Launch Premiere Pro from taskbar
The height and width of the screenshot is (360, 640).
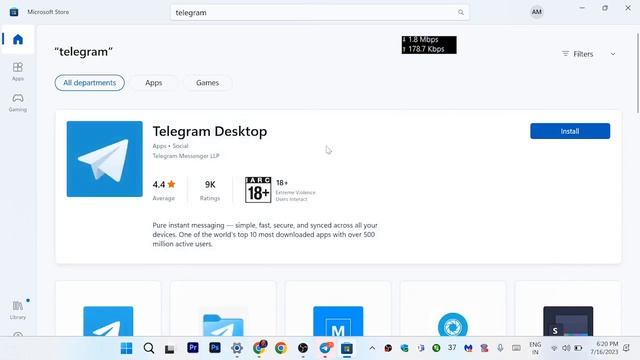click(x=193, y=348)
